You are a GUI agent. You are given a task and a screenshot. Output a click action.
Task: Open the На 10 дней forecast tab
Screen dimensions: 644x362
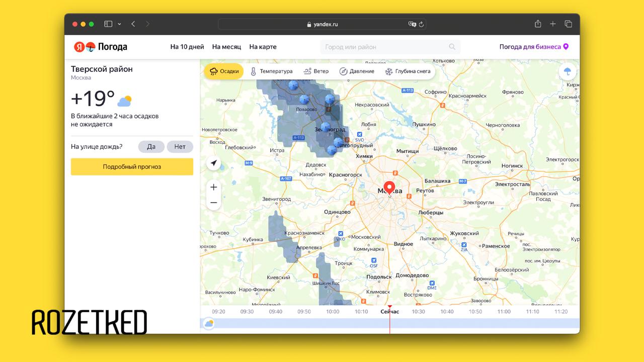tap(187, 47)
